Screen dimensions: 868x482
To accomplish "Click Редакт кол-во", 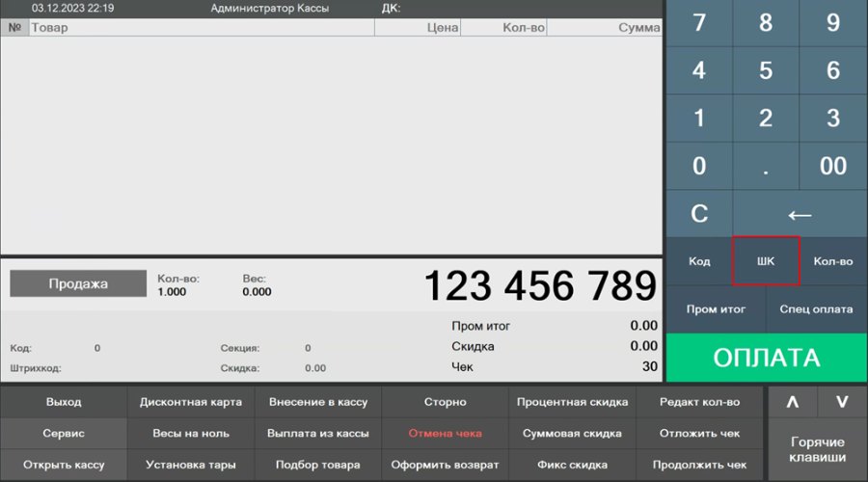I will click(x=700, y=402).
